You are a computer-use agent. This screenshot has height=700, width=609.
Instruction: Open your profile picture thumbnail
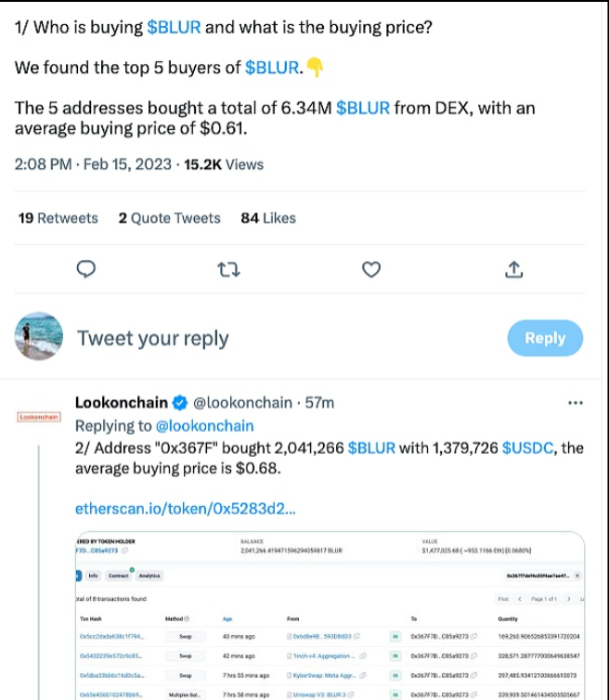[x=38, y=336]
